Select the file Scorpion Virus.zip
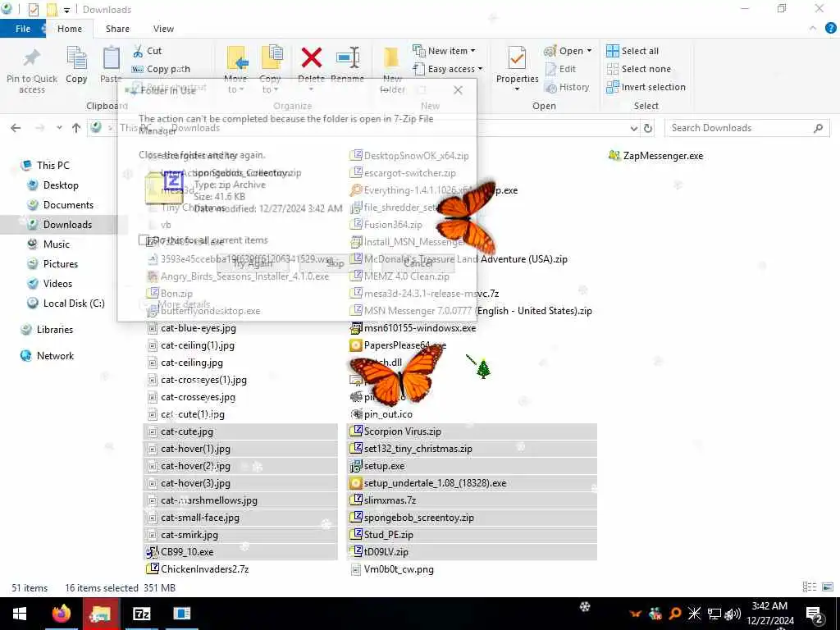Screen dimensions: 840x630 click(402, 431)
